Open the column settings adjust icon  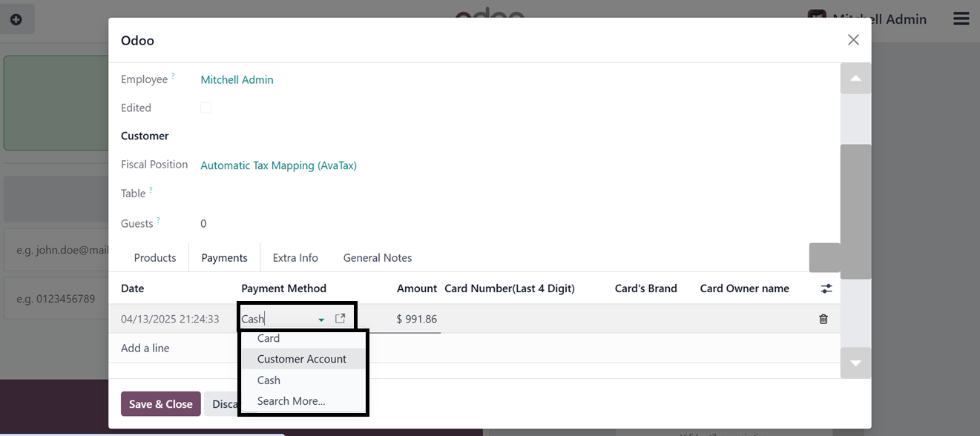click(x=826, y=288)
